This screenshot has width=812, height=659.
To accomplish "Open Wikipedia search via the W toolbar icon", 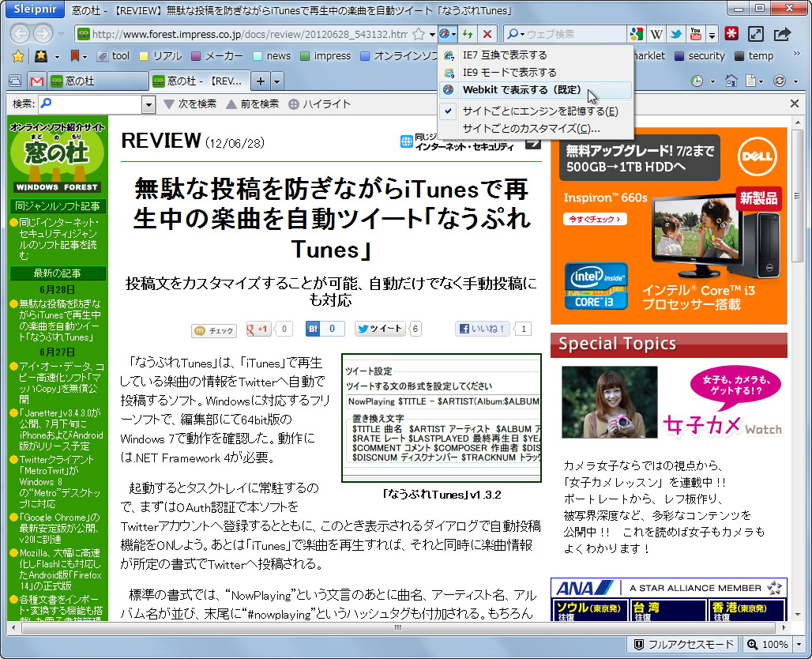I will 656,35.
